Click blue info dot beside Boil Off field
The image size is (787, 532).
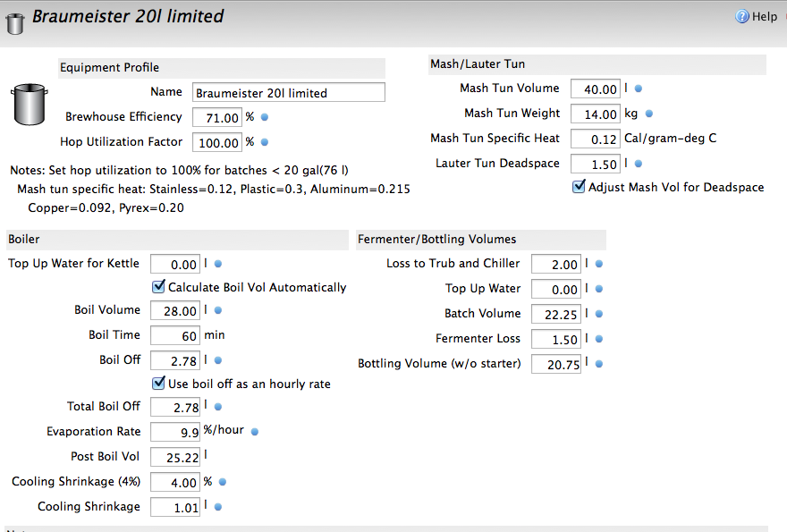(x=218, y=360)
